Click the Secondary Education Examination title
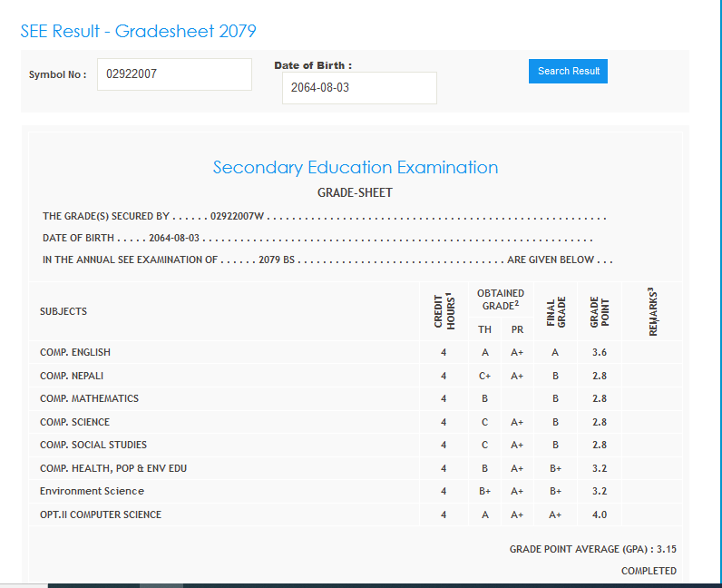The width and height of the screenshot is (722, 588). tap(355, 167)
